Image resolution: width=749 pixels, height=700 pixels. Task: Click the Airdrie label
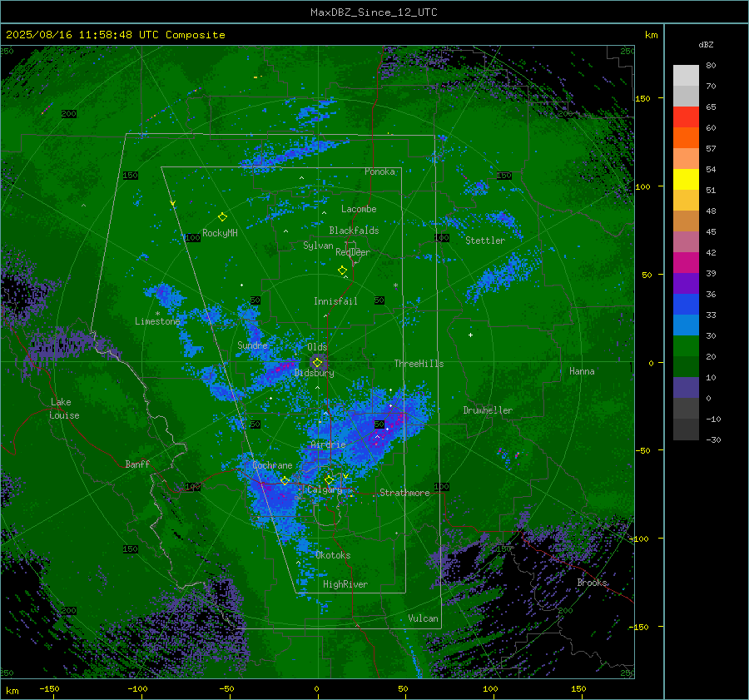(x=328, y=444)
